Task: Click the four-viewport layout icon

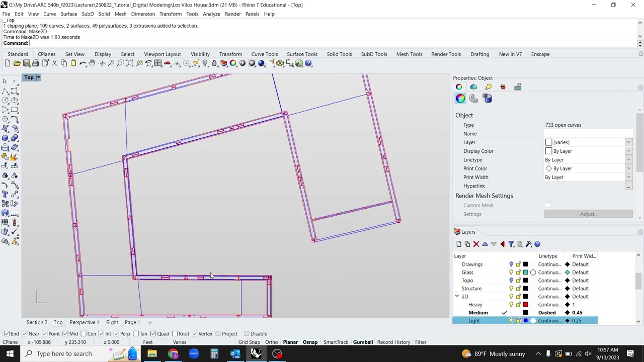Action: coord(158,63)
